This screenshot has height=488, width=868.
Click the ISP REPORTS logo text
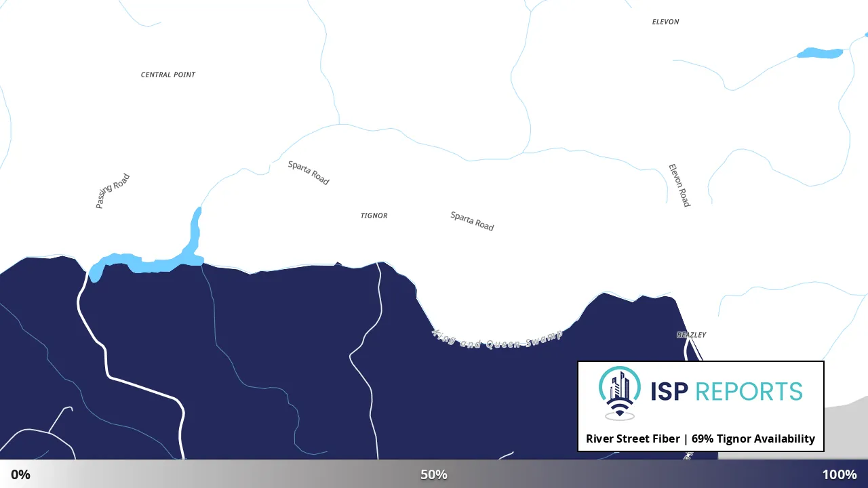(726, 391)
